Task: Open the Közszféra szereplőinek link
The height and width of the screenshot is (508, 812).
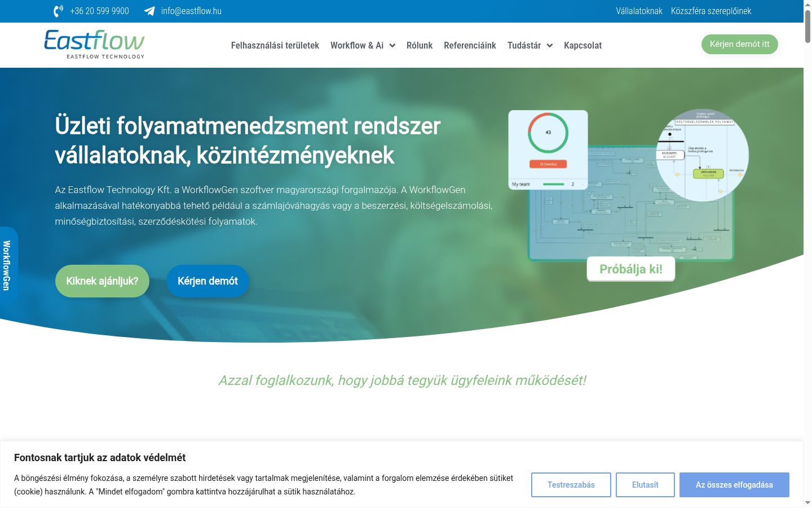Action: [711, 11]
